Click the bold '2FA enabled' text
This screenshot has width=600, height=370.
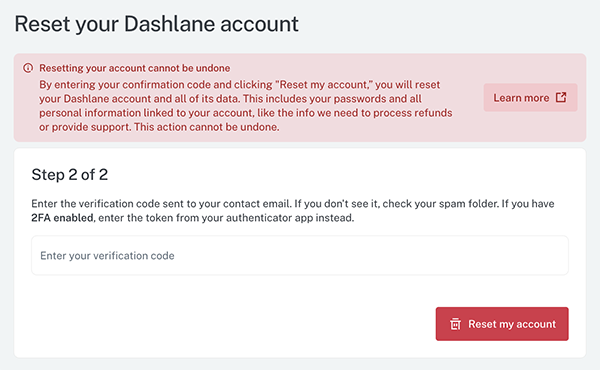click(x=62, y=218)
